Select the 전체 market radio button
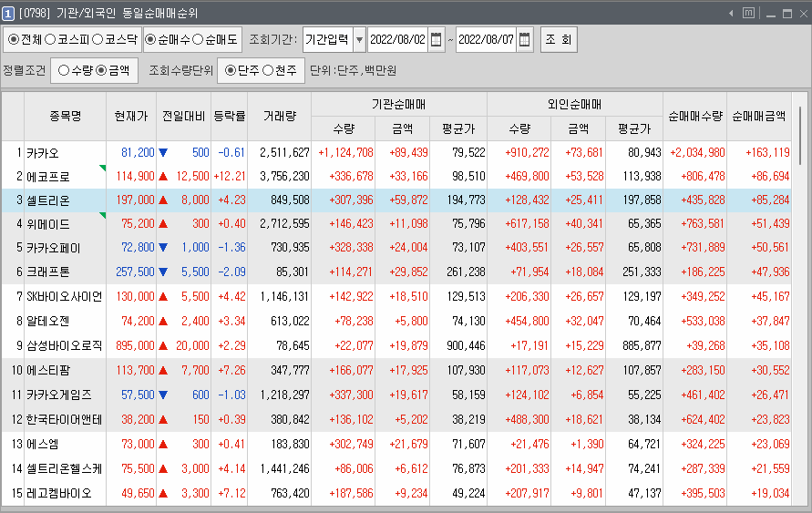This screenshot has height=513, width=812. 14,40
